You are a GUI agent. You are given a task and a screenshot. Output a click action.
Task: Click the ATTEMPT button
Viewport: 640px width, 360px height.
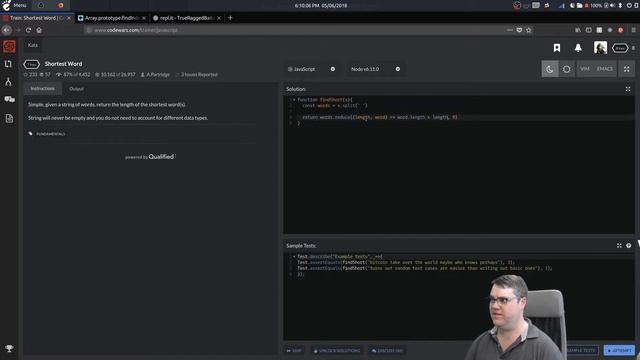point(619,350)
